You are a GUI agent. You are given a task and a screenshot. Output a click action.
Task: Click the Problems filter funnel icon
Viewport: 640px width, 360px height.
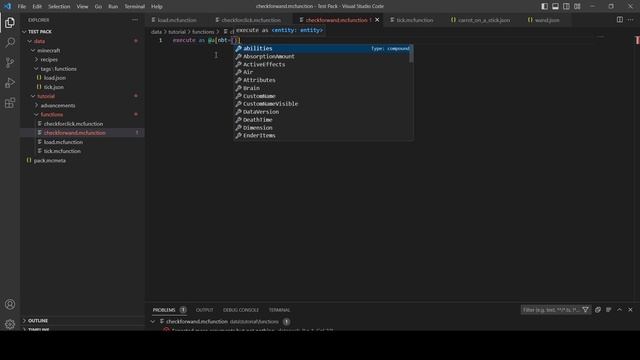585,310
